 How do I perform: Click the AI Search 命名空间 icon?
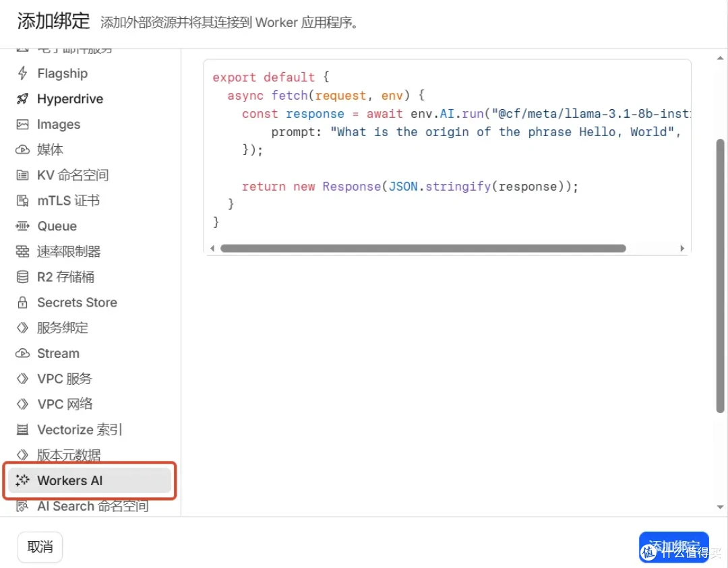[x=22, y=506]
